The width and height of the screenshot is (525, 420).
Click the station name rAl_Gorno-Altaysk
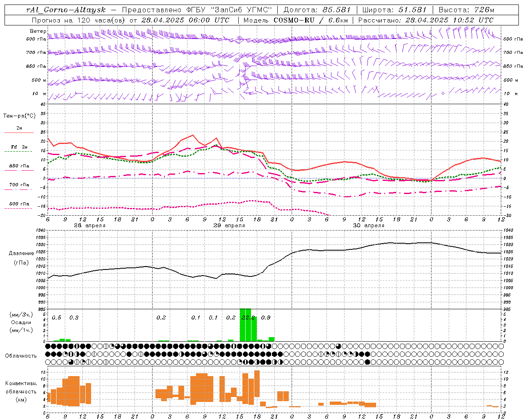[66, 10]
